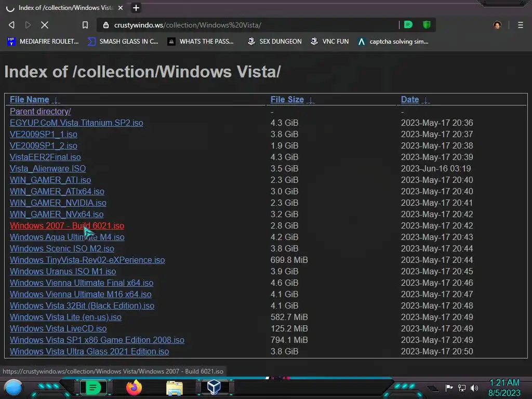
Task: Go to Parent directory/
Action: [x=41, y=111]
